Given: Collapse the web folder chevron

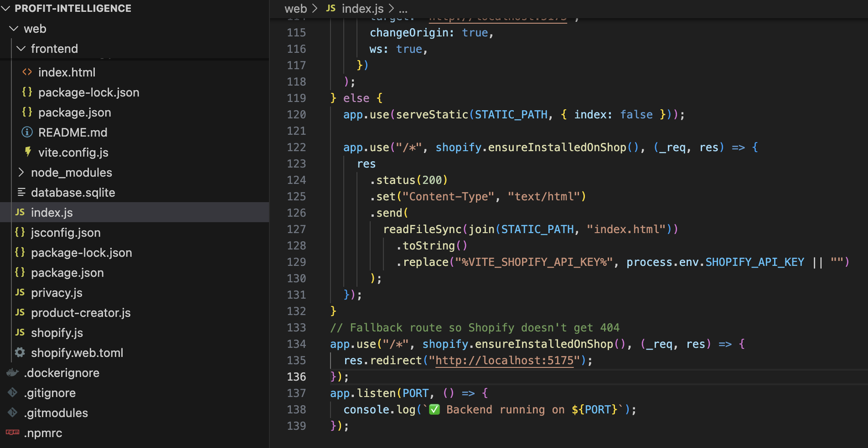Looking at the screenshot, I should pyautogui.click(x=14, y=29).
